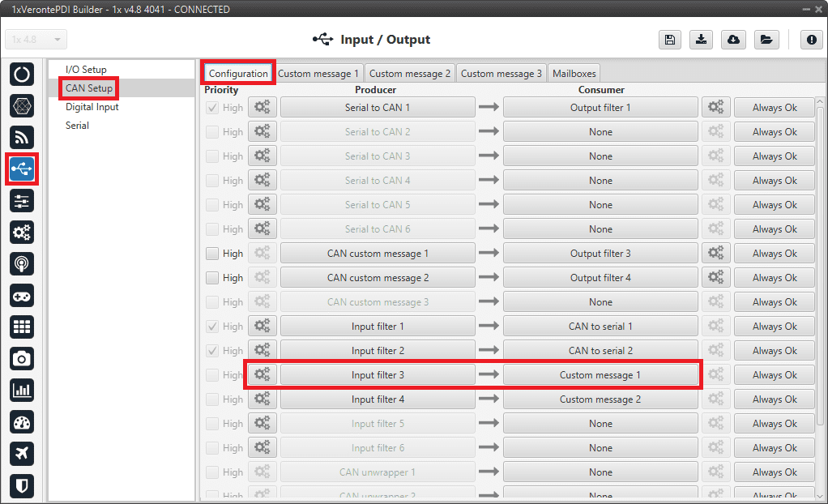The width and height of the screenshot is (828, 504).
Task: Switch to the Configuration tab
Action: click(238, 74)
